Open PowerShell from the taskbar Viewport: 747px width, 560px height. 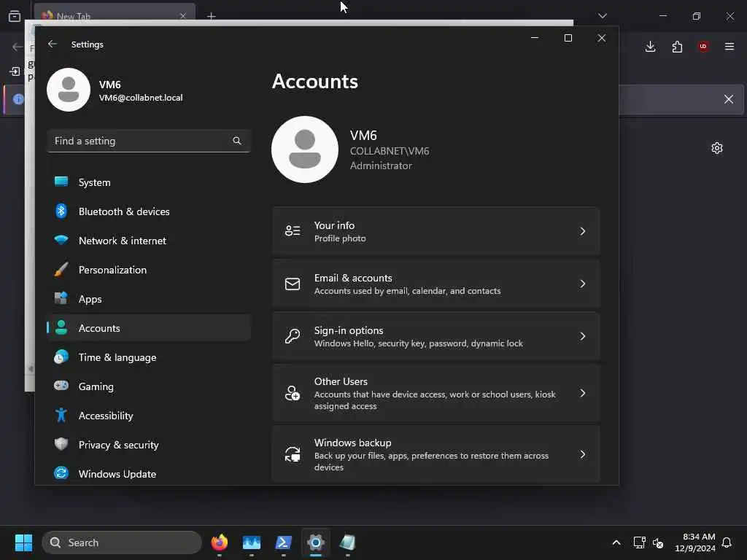(284, 542)
